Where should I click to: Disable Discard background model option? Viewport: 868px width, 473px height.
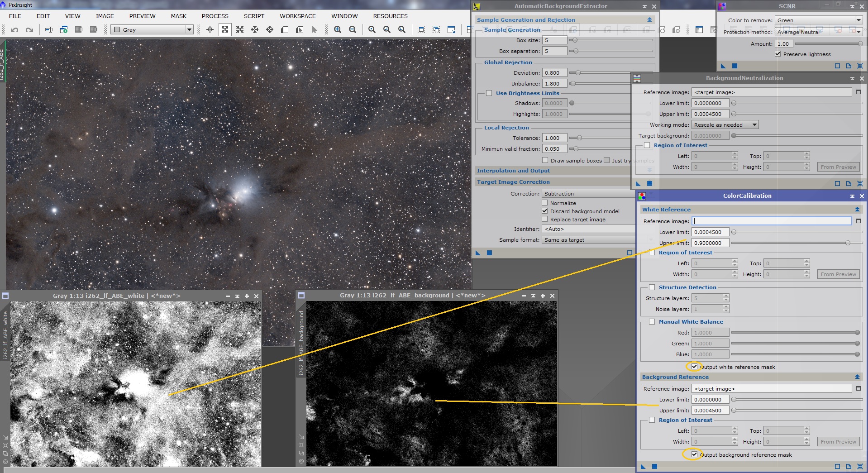tap(545, 211)
